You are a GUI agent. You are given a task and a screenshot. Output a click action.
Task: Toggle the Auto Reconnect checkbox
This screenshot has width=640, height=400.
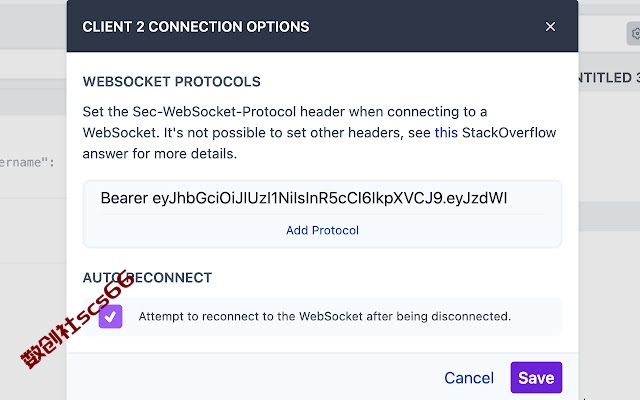(110, 316)
